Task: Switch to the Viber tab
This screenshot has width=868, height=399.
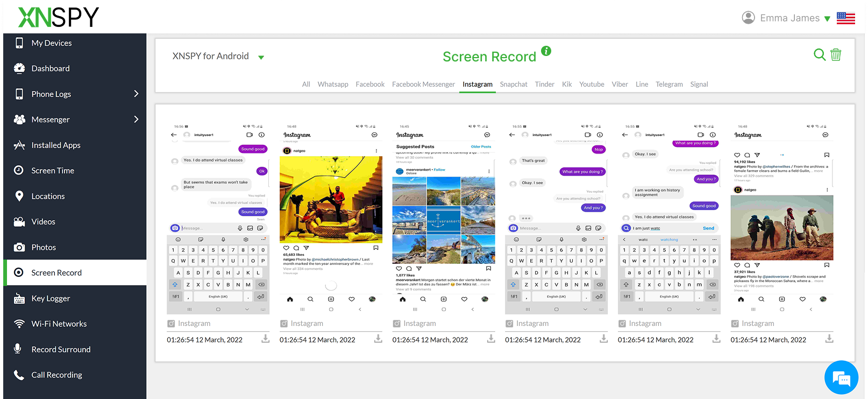Action: click(x=620, y=85)
